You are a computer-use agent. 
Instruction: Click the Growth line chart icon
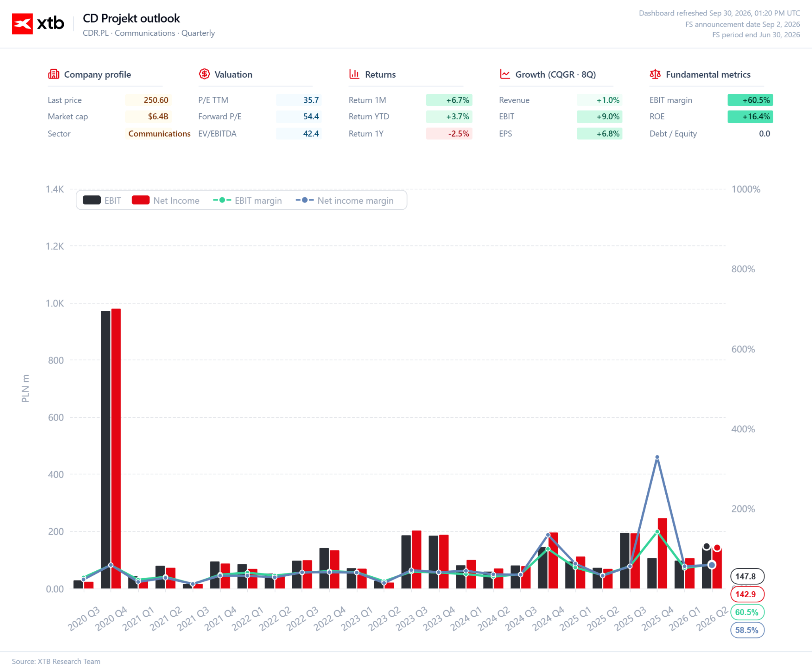[505, 74]
